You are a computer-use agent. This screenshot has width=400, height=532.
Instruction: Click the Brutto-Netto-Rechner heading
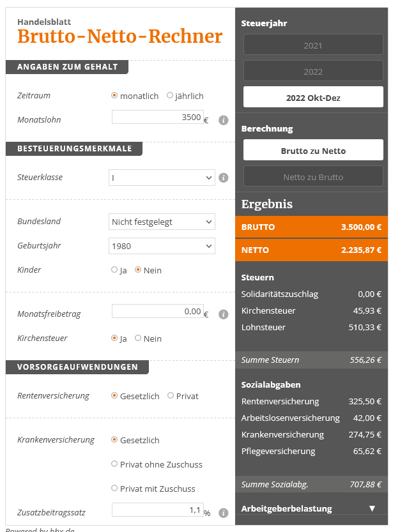point(120,36)
